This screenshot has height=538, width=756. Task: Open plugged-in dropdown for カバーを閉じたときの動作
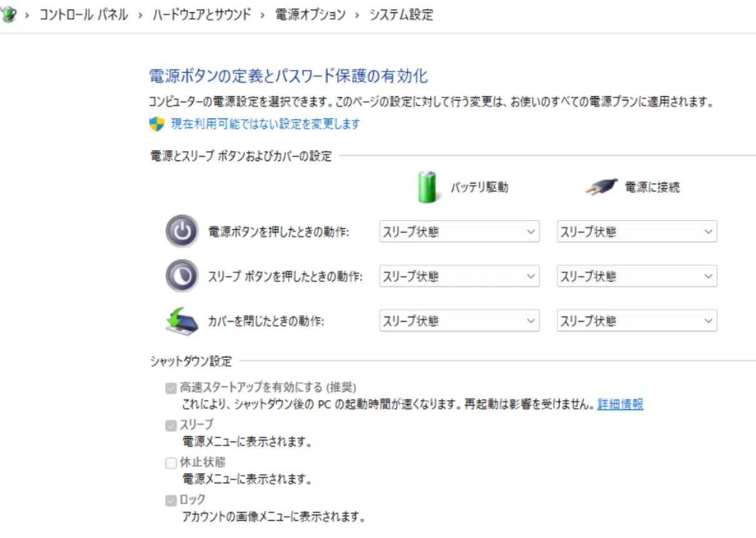(637, 321)
